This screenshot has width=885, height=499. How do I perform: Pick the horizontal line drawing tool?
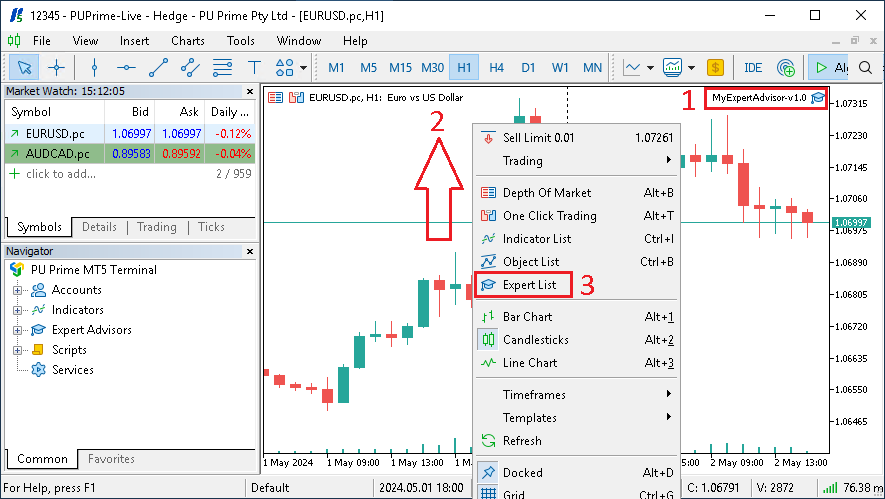[126, 68]
